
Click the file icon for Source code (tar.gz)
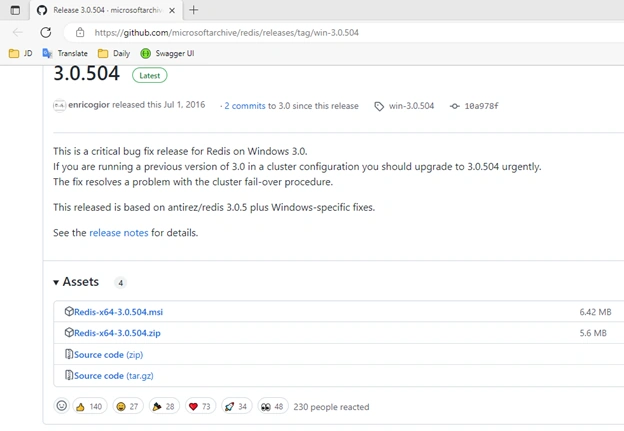coord(69,375)
